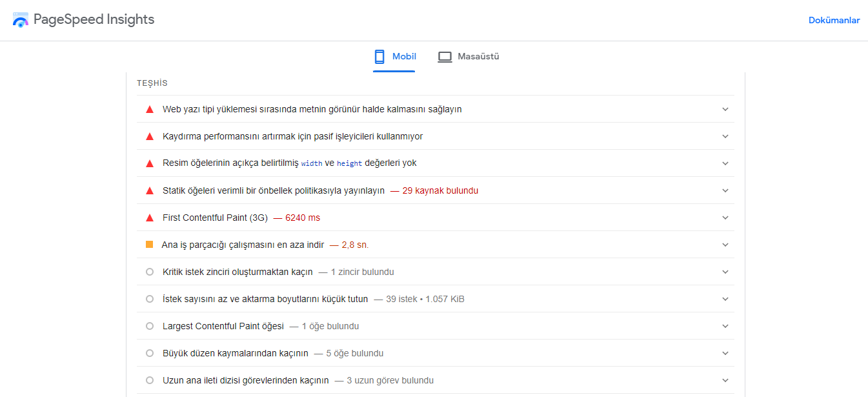Click the gray circle beside critical request chain audit

click(149, 272)
